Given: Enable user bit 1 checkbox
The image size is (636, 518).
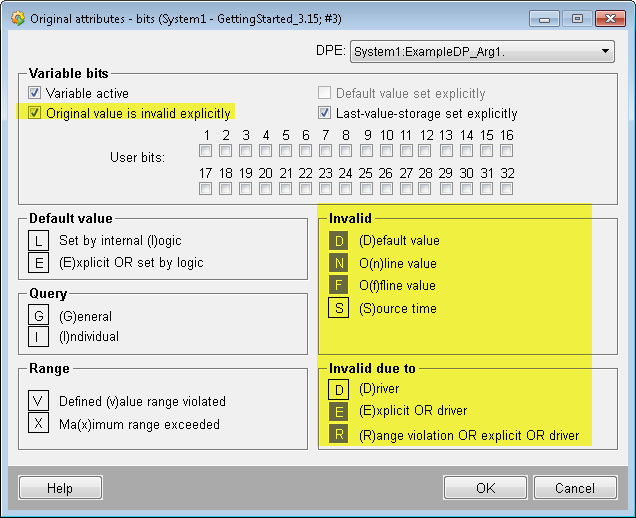Looking at the screenshot, I should click(205, 151).
